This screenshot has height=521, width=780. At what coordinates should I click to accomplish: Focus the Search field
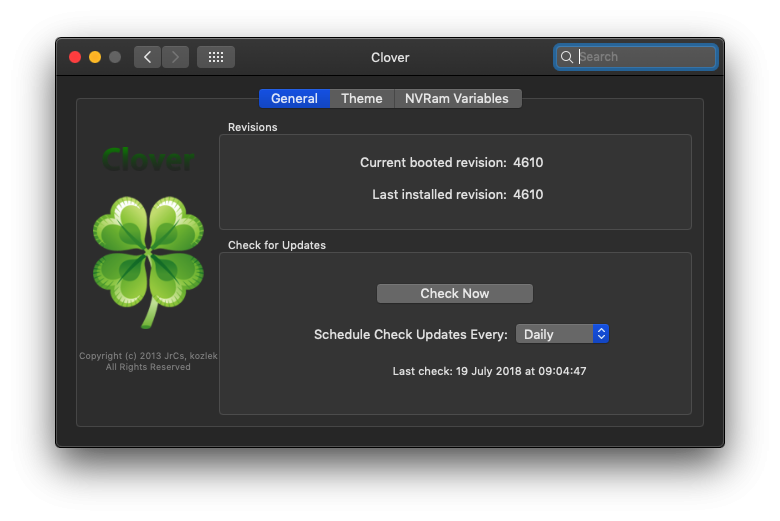point(636,57)
